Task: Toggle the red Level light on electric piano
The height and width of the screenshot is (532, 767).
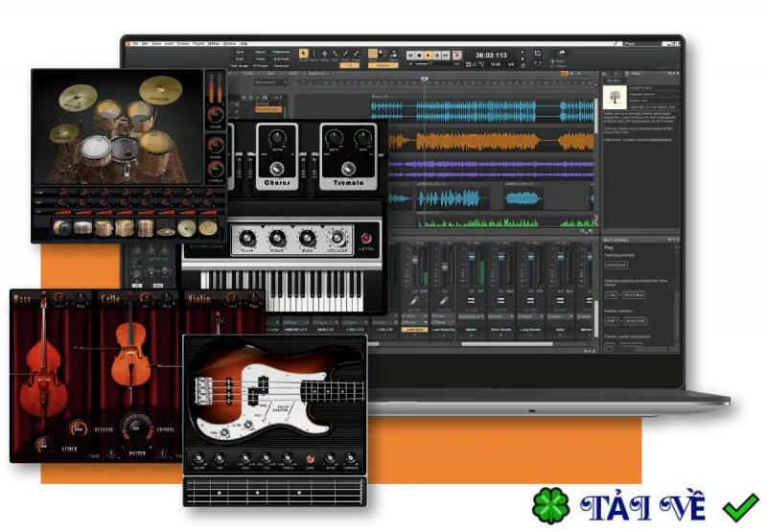Action: 366,238
